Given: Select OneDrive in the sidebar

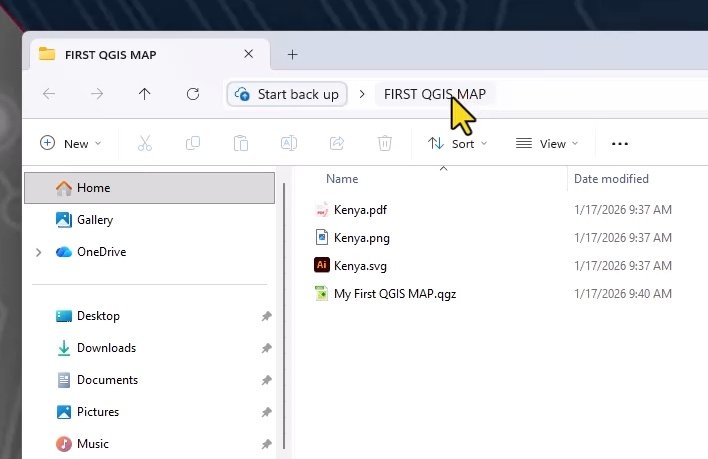Looking at the screenshot, I should (149, 252).
